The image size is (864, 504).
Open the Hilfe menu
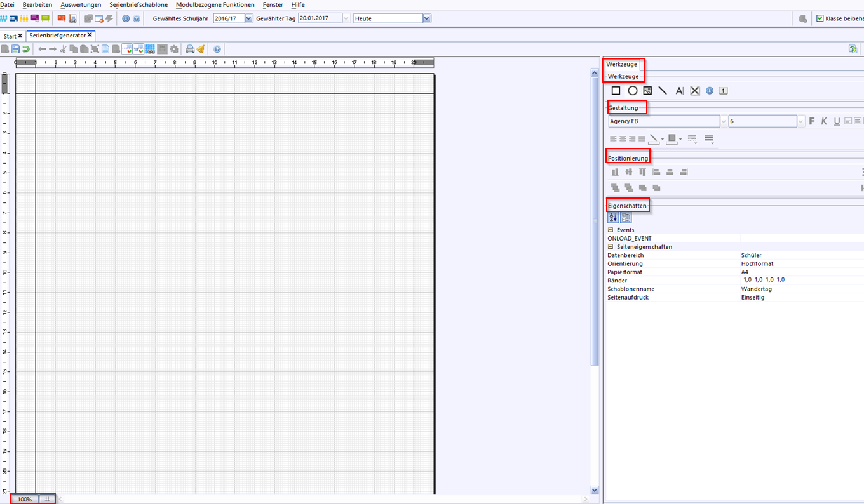[x=298, y=4]
